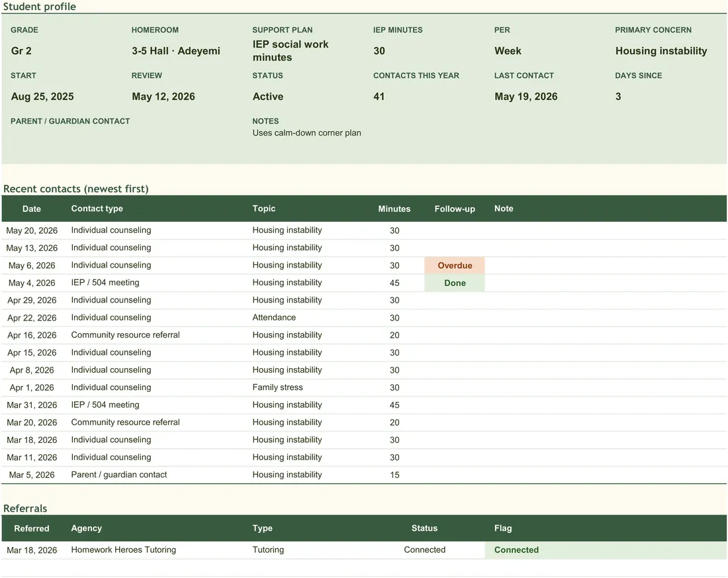Select minutes value '45' in May 4 row
The image size is (728, 578).
click(394, 283)
